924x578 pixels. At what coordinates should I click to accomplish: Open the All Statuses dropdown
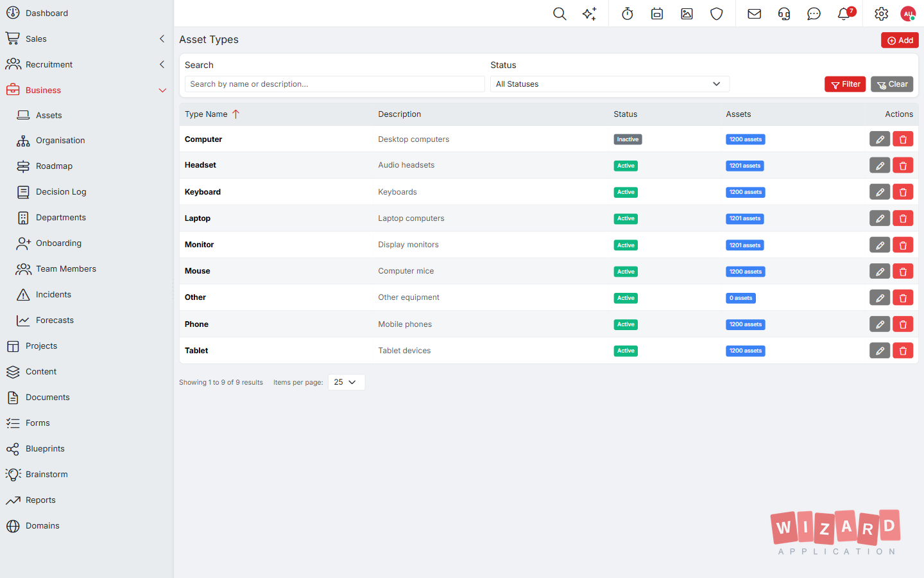coord(610,84)
